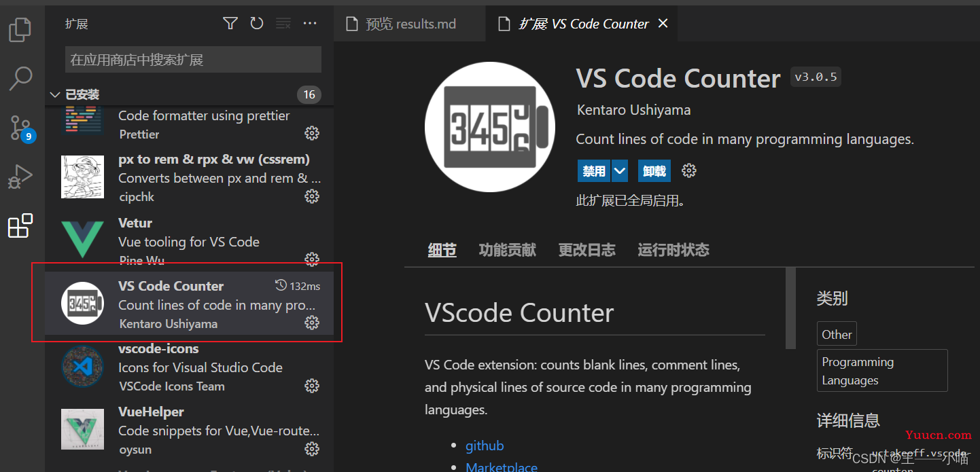The image size is (980, 472).
Task: Click the VSCode Icons Team publisher name
Action: pos(172,386)
